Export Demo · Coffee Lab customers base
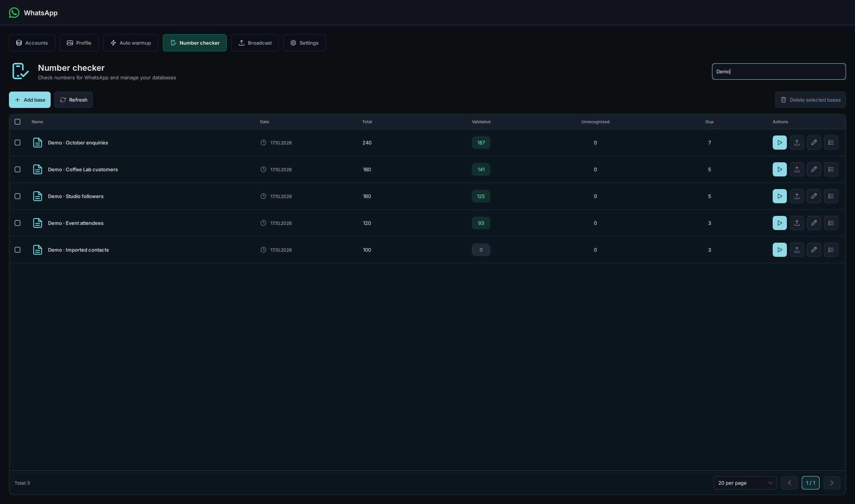Viewport: 855px width, 504px height. tap(797, 169)
